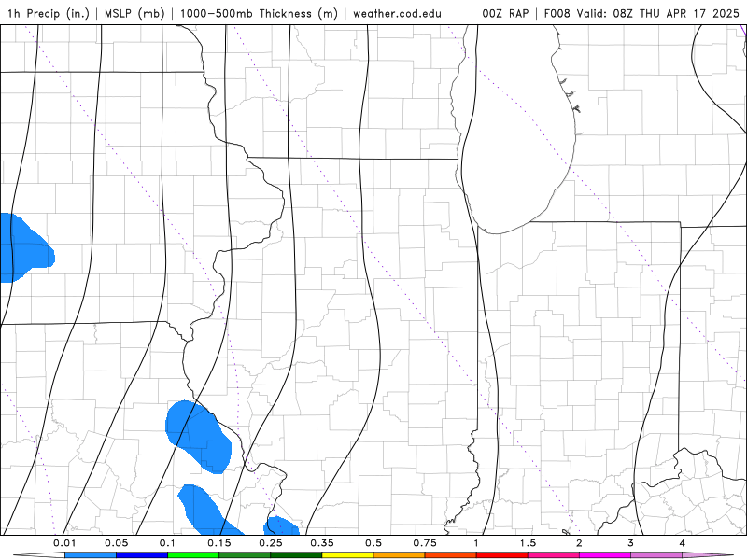Click the red 1–1.5 legend swatch
The image size is (747, 560).
502,555
